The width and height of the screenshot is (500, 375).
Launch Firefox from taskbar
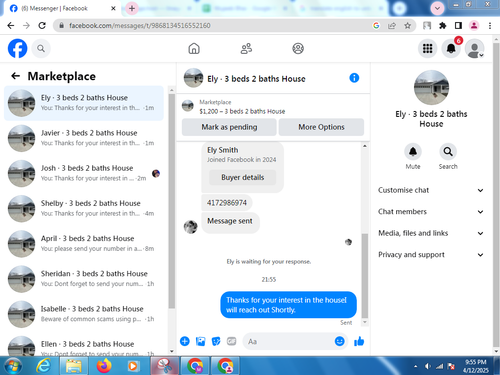104,366
